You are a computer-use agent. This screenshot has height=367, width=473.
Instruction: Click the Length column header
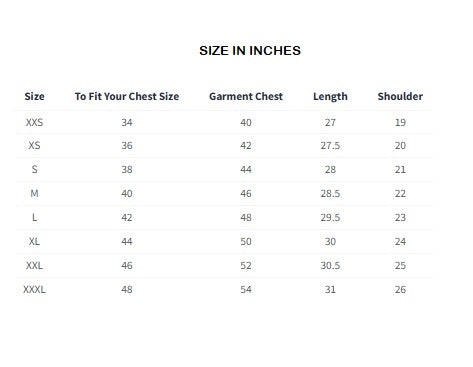click(x=330, y=97)
